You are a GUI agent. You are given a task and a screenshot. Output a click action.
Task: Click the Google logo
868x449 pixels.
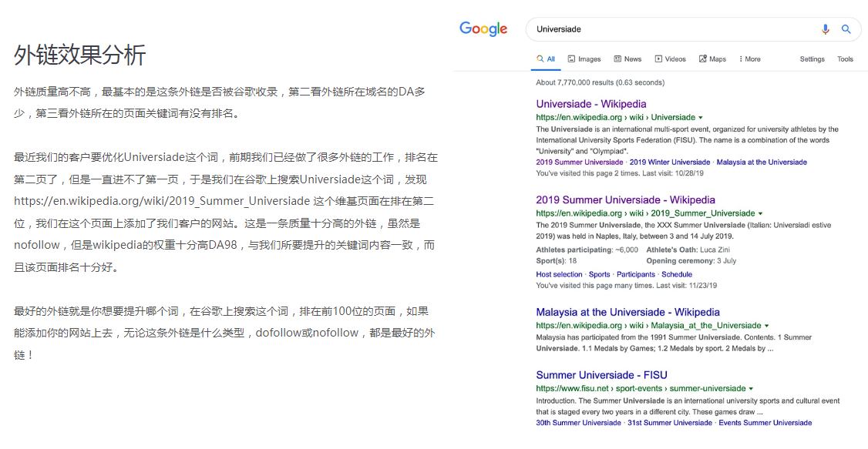pos(483,29)
